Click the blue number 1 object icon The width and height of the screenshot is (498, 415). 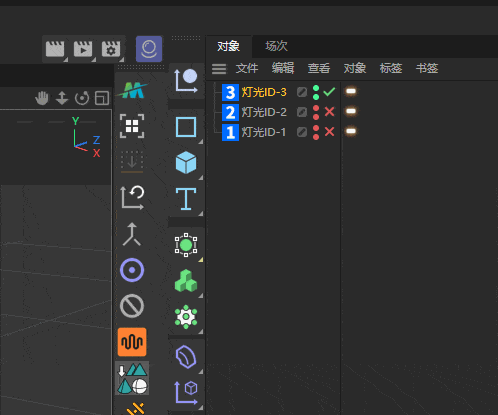230,132
